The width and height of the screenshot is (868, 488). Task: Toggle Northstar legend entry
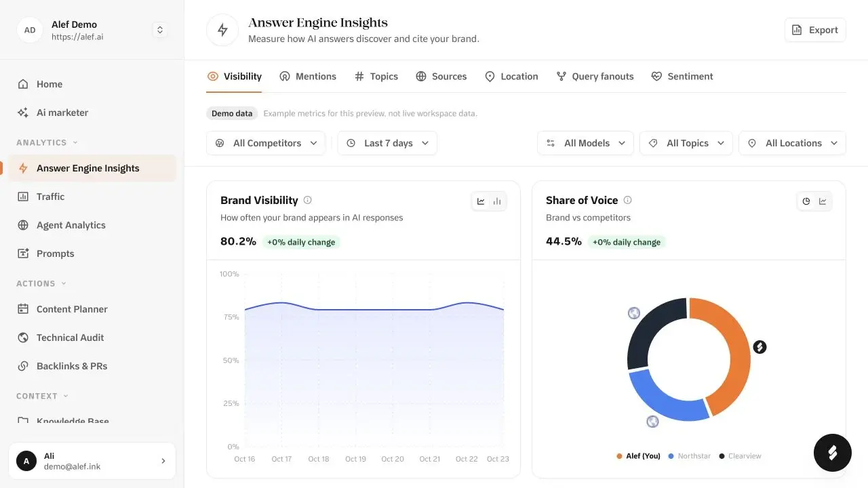[x=690, y=456]
